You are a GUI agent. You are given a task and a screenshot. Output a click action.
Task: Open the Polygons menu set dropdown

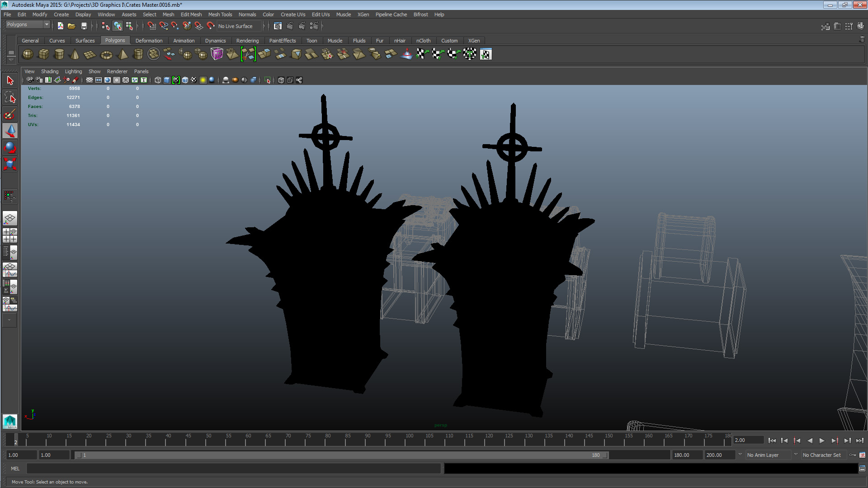[28, 24]
